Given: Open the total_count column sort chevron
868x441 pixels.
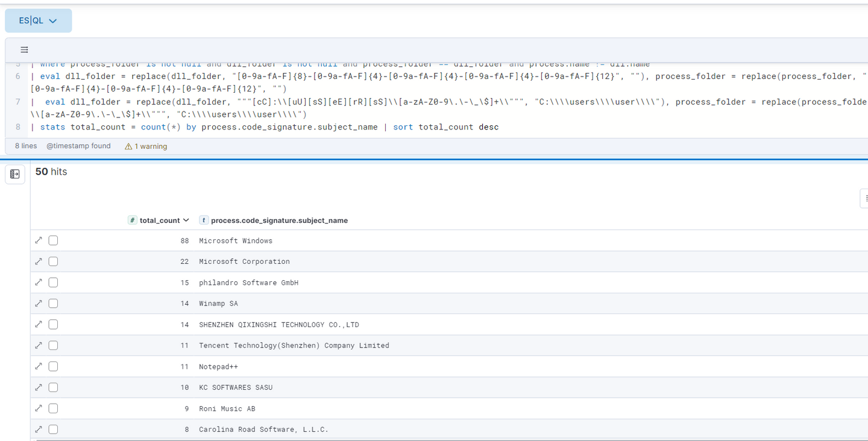Looking at the screenshot, I should [186, 220].
